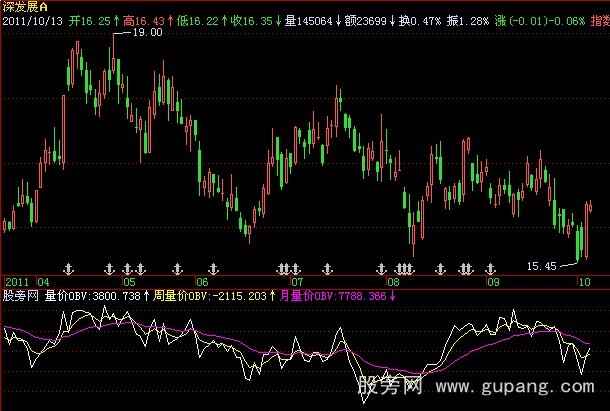Click the leftmost event marker icon in April
This screenshot has width=610, height=411.
[x=69, y=268]
